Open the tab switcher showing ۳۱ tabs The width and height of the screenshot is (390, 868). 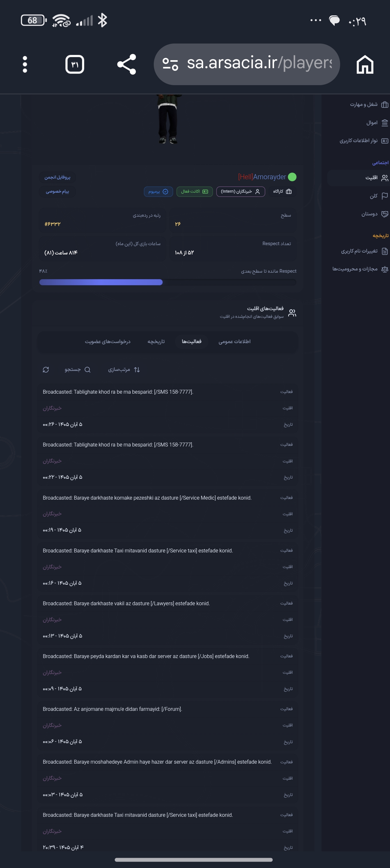75,64
